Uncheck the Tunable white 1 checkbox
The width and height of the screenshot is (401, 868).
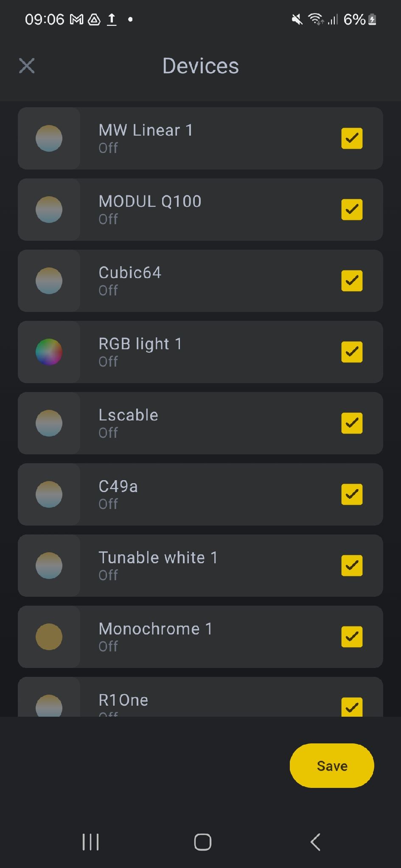[352, 565]
